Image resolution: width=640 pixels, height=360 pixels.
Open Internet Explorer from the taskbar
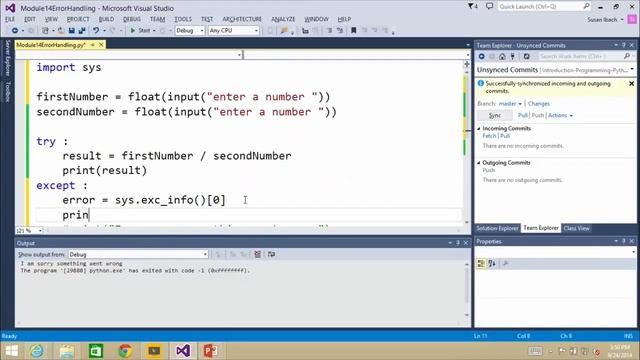pyautogui.click(x=37, y=351)
